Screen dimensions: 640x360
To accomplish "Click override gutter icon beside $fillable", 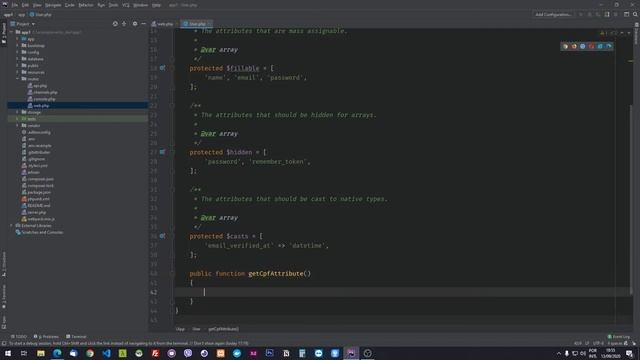I will 162,68.
